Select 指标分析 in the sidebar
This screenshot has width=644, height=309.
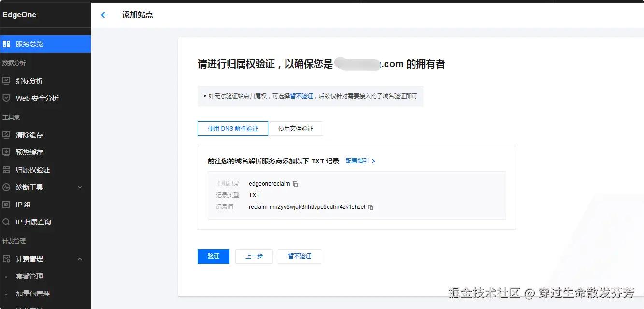(x=30, y=80)
